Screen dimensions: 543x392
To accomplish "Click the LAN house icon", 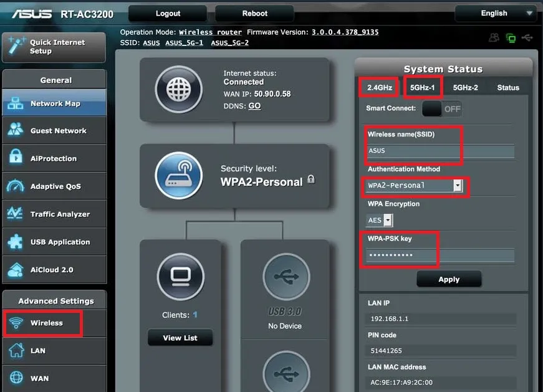I will (17, 350).
